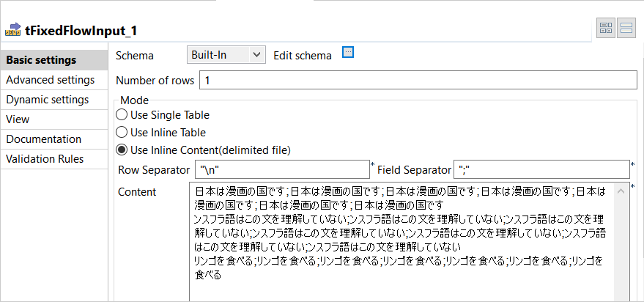
Task: Click the tFixedFlowInput_1 component icon
Action: 12,30
